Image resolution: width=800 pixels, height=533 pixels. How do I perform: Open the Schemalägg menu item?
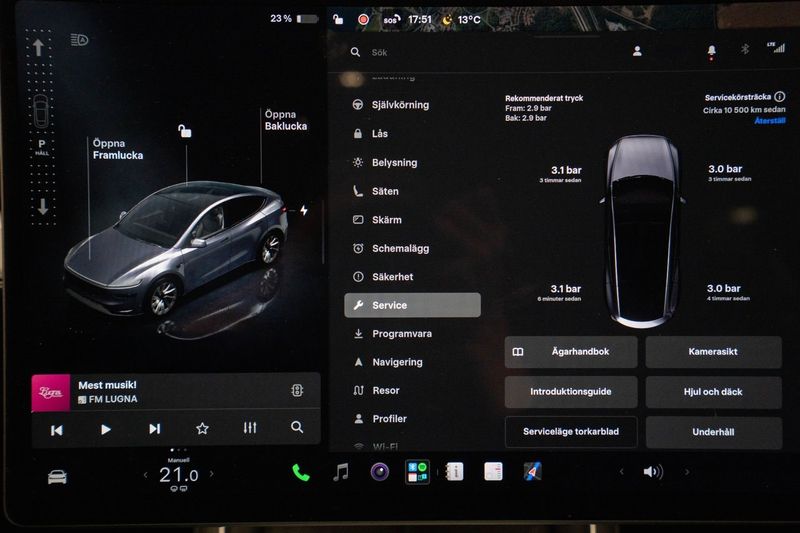pos(391,248)
